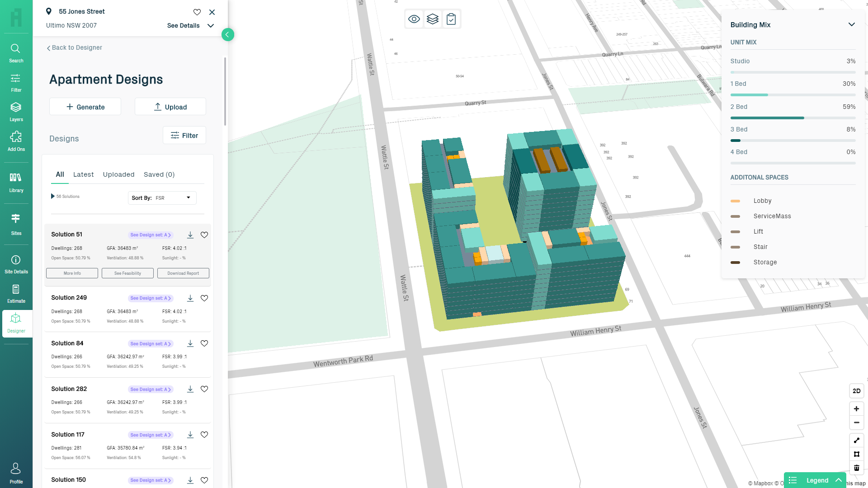Image resolution: width=868 pixels, height=488 pixels.
Task: Save Solution 150 with heart icon
Action: coord(204,480)
